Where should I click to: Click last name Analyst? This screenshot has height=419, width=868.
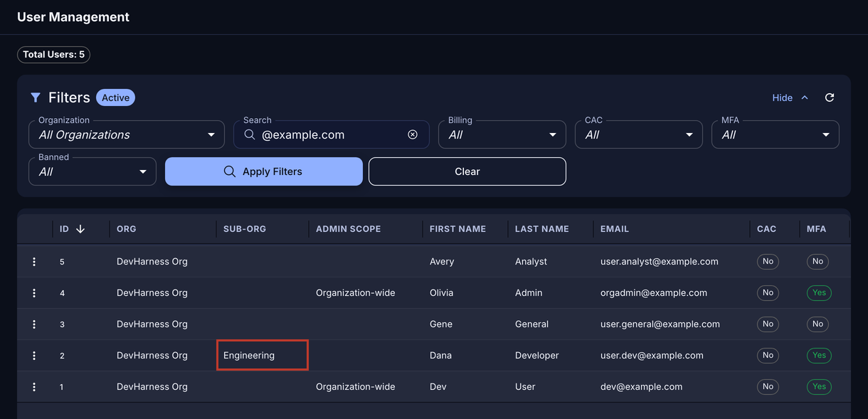[x=531, y=262]
